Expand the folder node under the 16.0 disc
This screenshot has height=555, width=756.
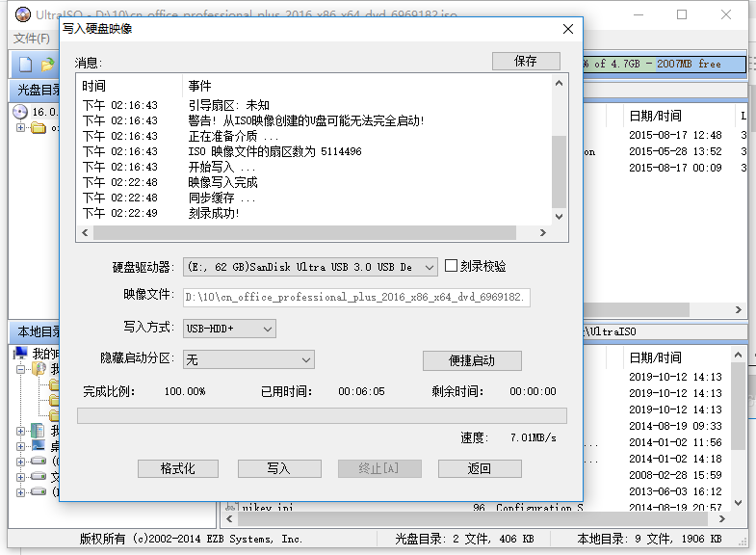(x=20, y=128)
